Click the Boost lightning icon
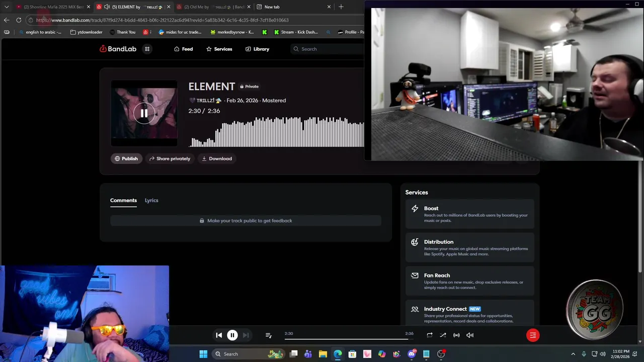 pos(415,209)
